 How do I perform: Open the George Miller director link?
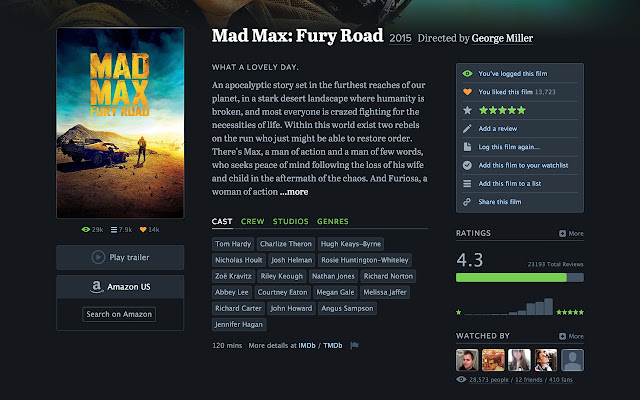[502, 38]
